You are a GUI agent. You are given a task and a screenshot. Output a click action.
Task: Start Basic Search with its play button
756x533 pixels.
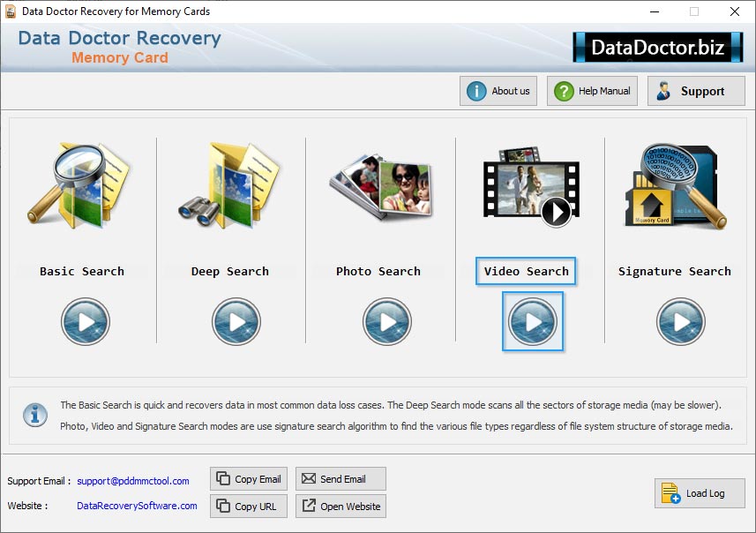(x=86, y=322)
